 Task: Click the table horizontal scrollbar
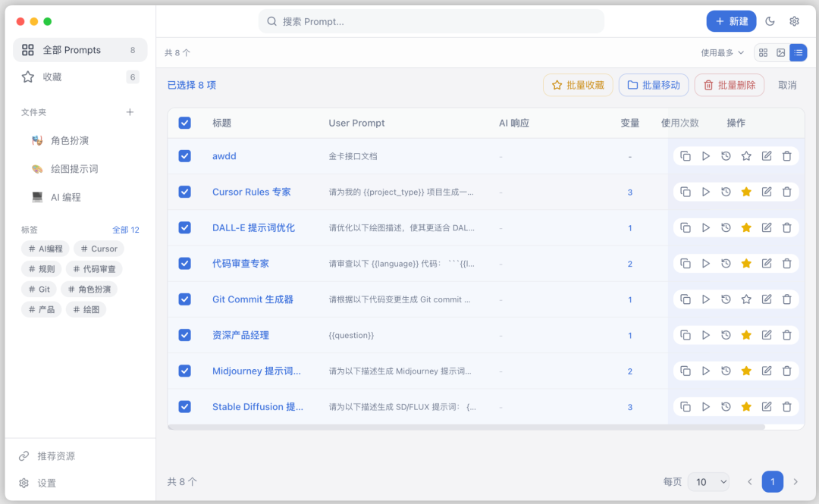click(x=466, y=427)
